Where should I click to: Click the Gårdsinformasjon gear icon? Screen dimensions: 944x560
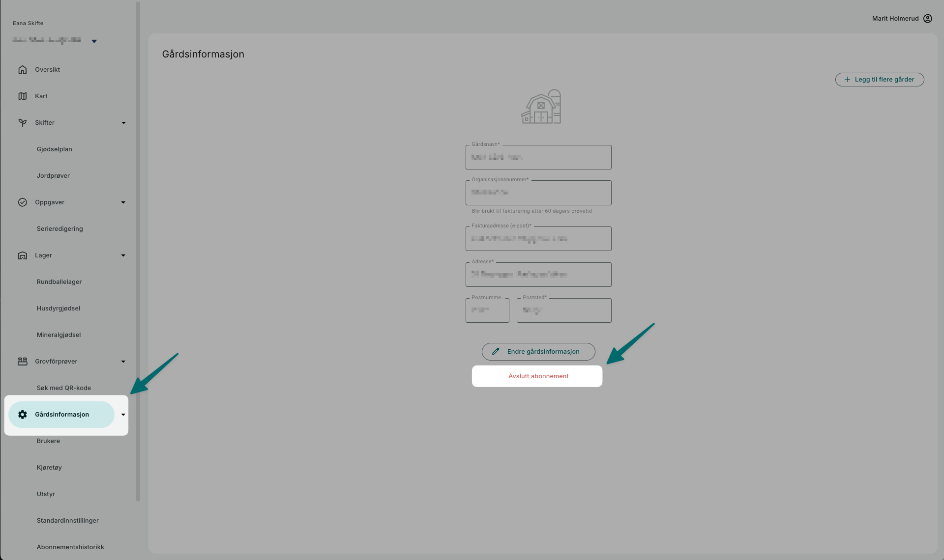(23, 415)
